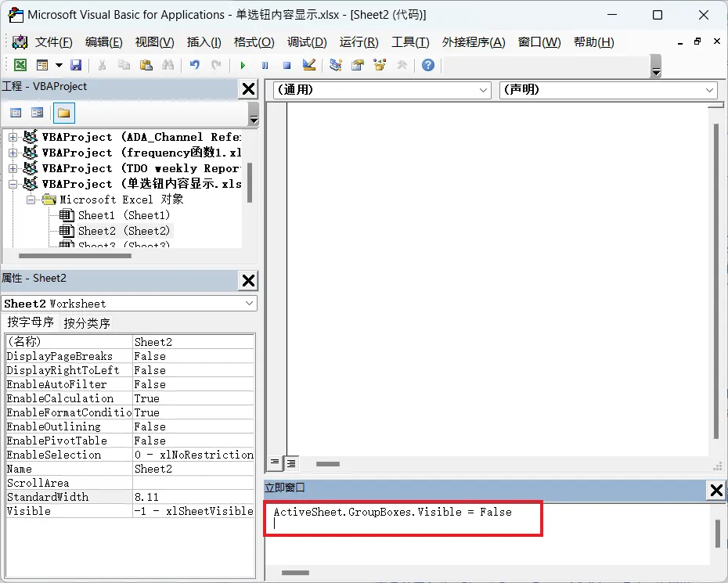
Task: Toggle Full Module View button in code window
Action: (291, 462)
